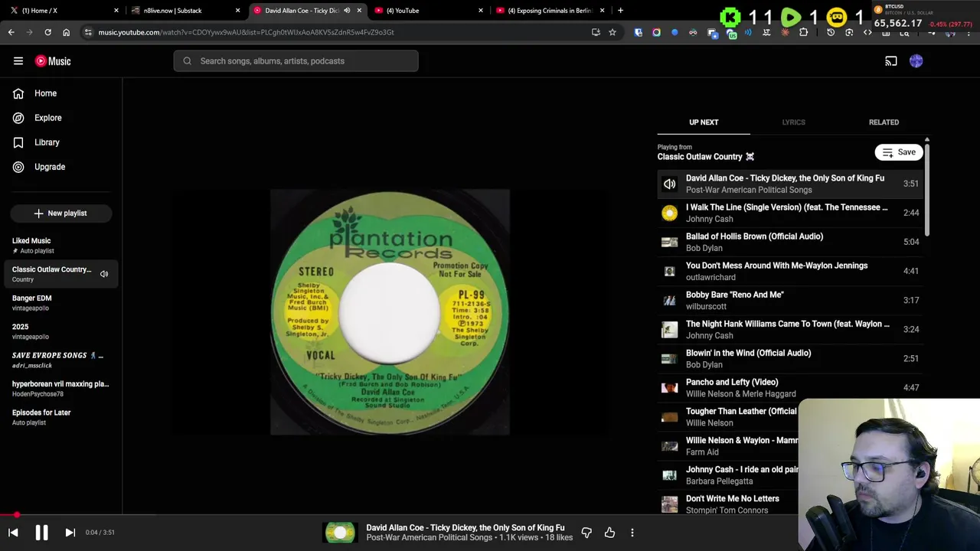Click the cast to device icon
This screenshot has width=980, height=551.
coord(891,61)
